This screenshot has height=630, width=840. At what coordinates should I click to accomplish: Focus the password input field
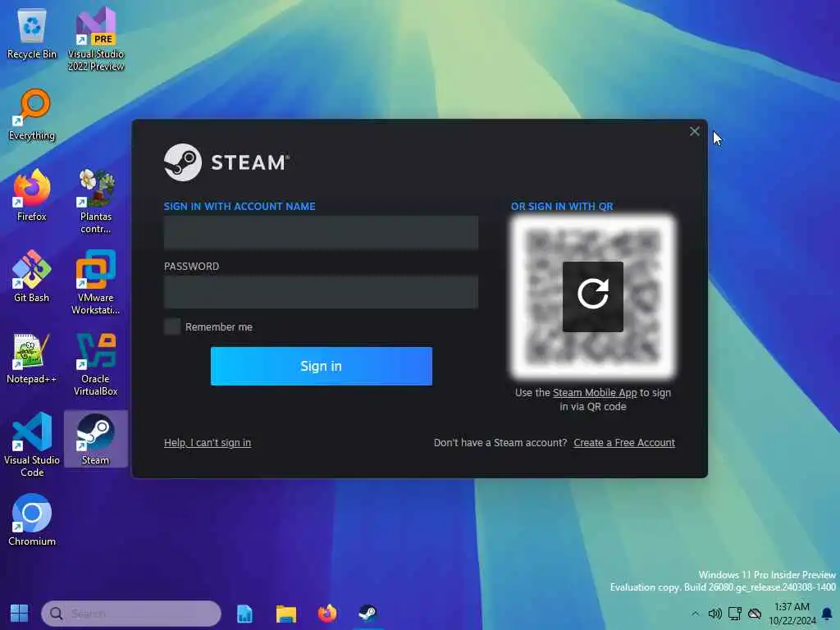(x=321, y=293)
